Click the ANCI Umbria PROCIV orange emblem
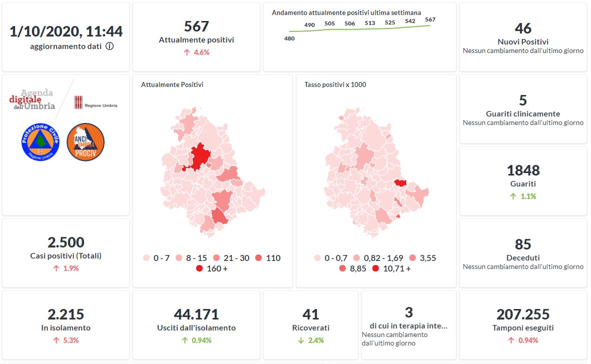 click(85, 142)
